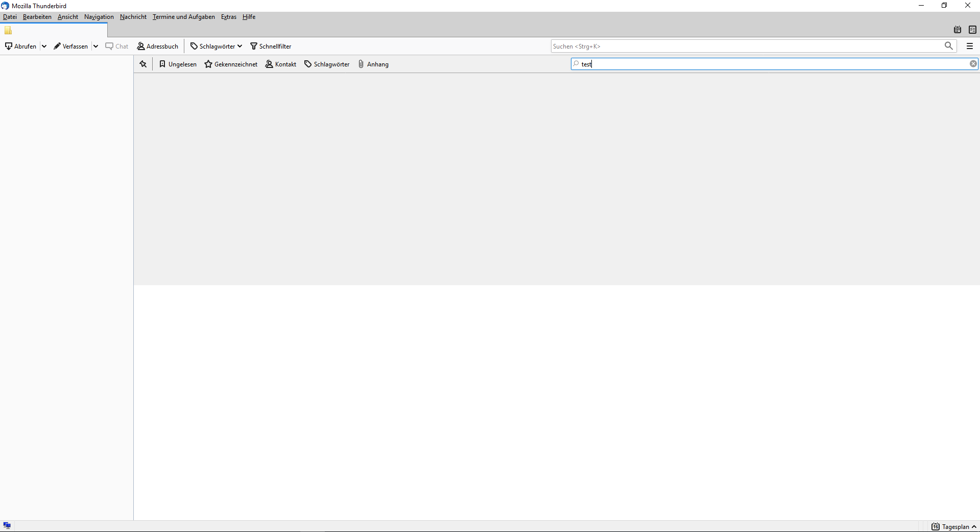Select the folder tab in tab bar
The width and height of the screenshot is (980, 532).
click(54, 30)
